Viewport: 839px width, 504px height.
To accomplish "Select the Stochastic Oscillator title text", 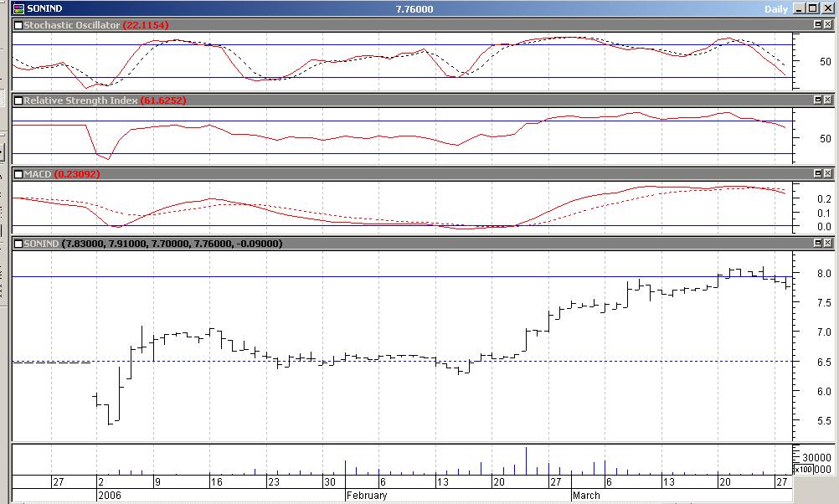I will (x=72, y=25).
